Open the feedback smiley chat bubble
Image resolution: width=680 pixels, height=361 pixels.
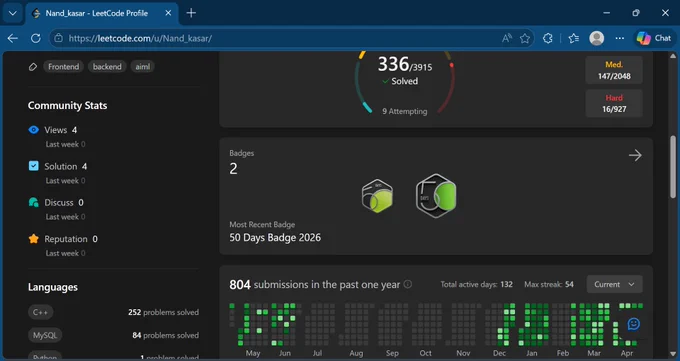click(634, 324)
